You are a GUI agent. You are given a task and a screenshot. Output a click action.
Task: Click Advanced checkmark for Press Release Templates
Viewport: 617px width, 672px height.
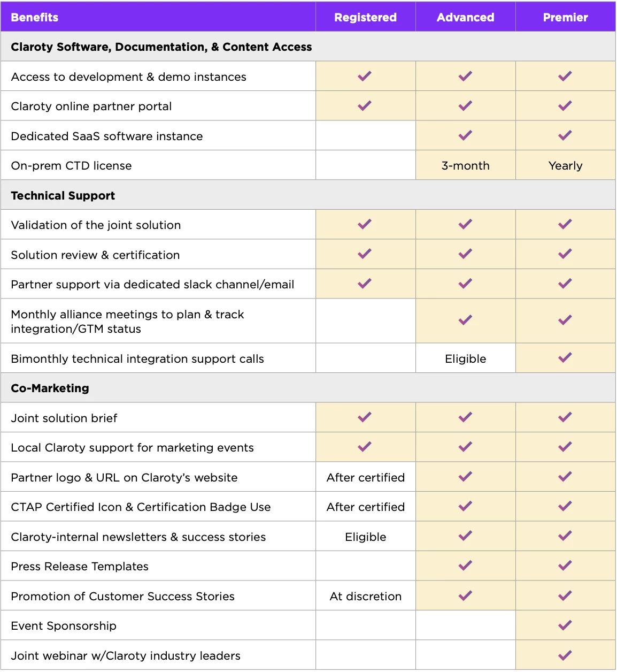pos(465,566)
